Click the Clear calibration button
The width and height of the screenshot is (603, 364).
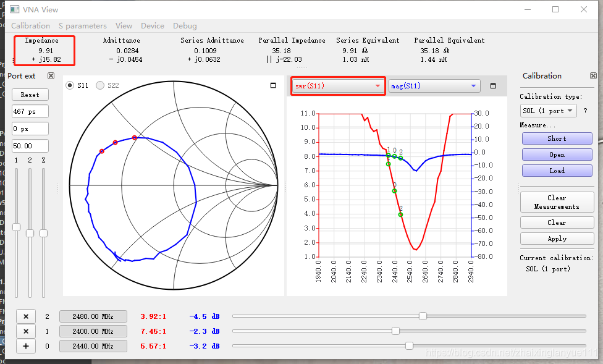click(x=557, y=222)
